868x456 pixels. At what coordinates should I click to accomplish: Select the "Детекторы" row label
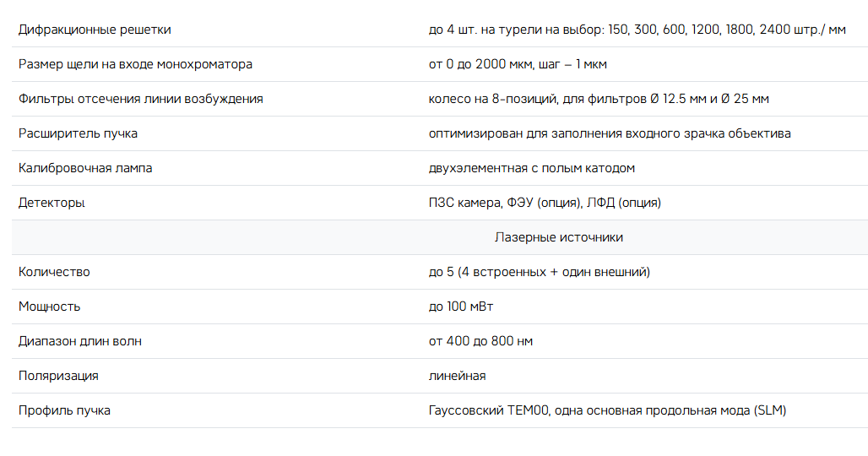[52, 203]
